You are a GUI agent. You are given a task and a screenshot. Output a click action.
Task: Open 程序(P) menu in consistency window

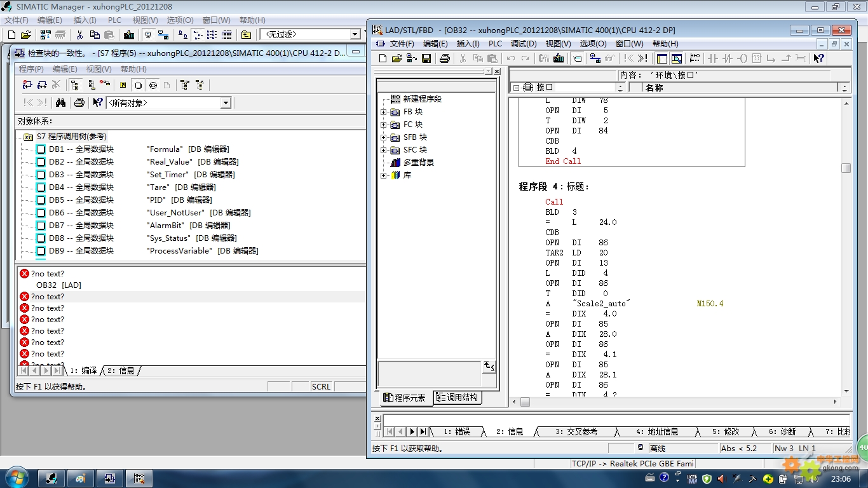pyautogui.click(x=31, y=69)
